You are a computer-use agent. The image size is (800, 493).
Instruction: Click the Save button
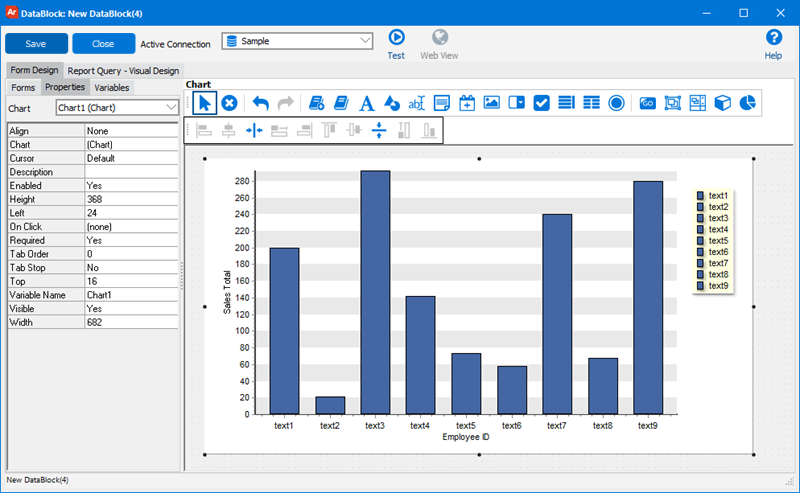click(36, 44)
